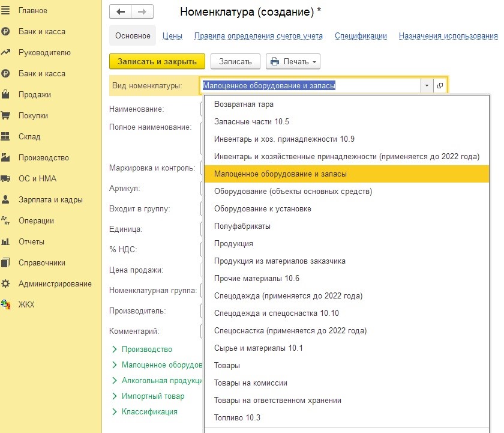Viewport: 504px width, 433px height.
Task: Click the ruble icon of first Банк и касса
Action: coord(5,31)
